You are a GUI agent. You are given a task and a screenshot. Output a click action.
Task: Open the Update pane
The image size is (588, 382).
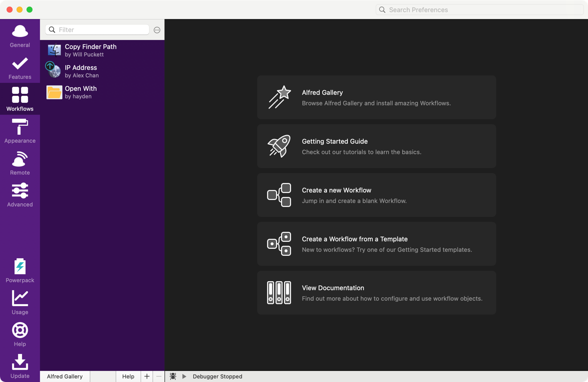pyautogui.click(x=20, y=367)
